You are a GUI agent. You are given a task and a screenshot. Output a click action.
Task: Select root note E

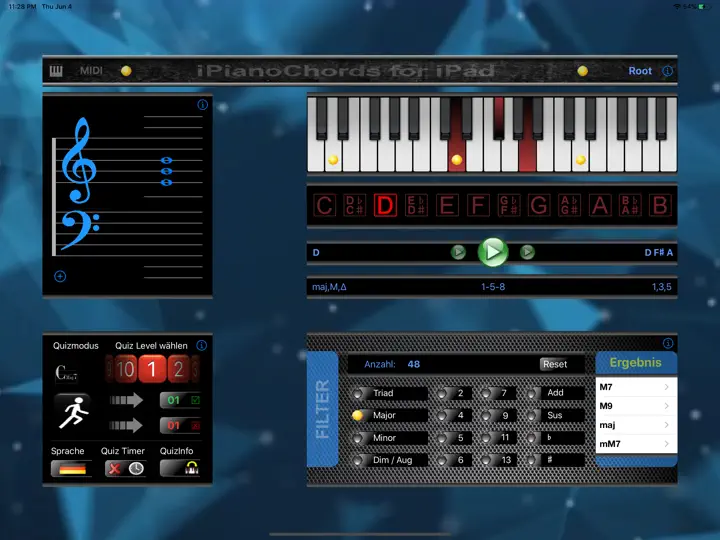[x=447, y=205]
